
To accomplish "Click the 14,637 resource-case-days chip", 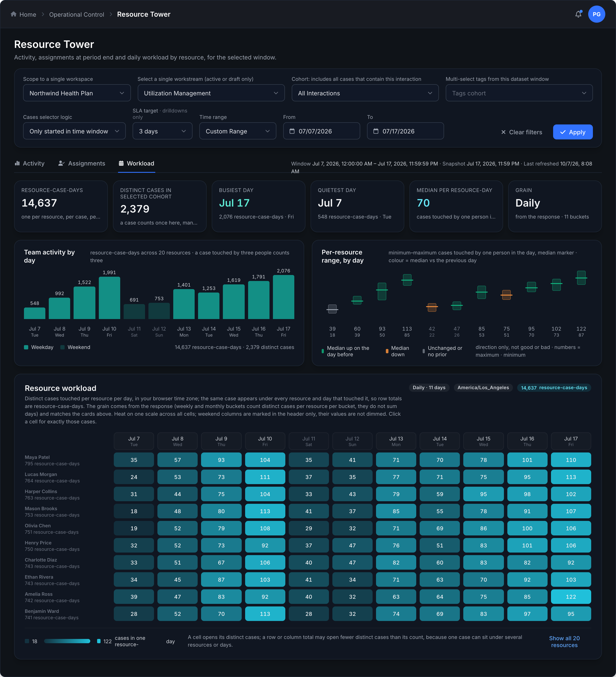I will (554, 387).
